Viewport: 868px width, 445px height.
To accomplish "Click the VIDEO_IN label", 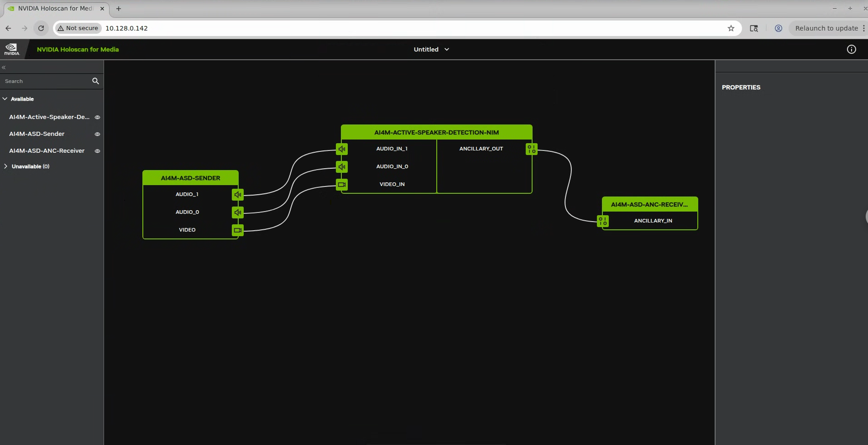I will coord(392,184).
